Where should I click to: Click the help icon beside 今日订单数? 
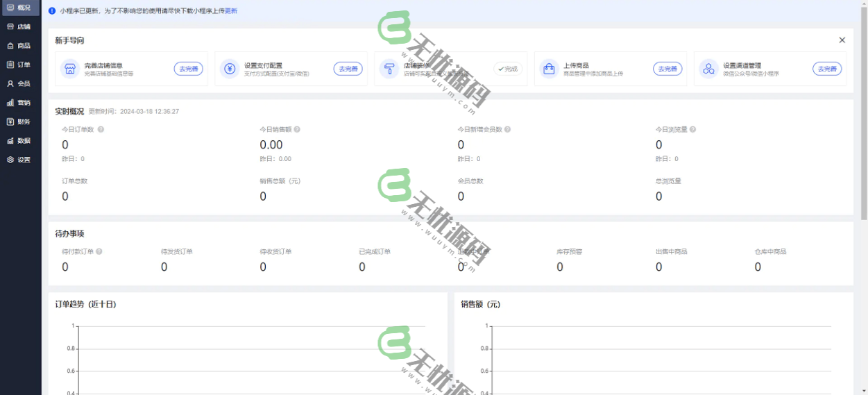coord(101,130)
